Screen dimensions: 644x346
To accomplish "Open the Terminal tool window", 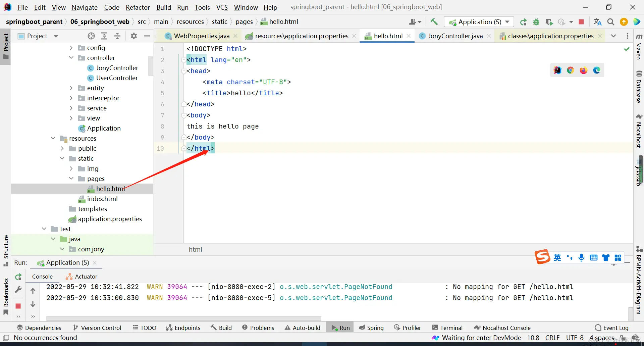I will (447, 328).
